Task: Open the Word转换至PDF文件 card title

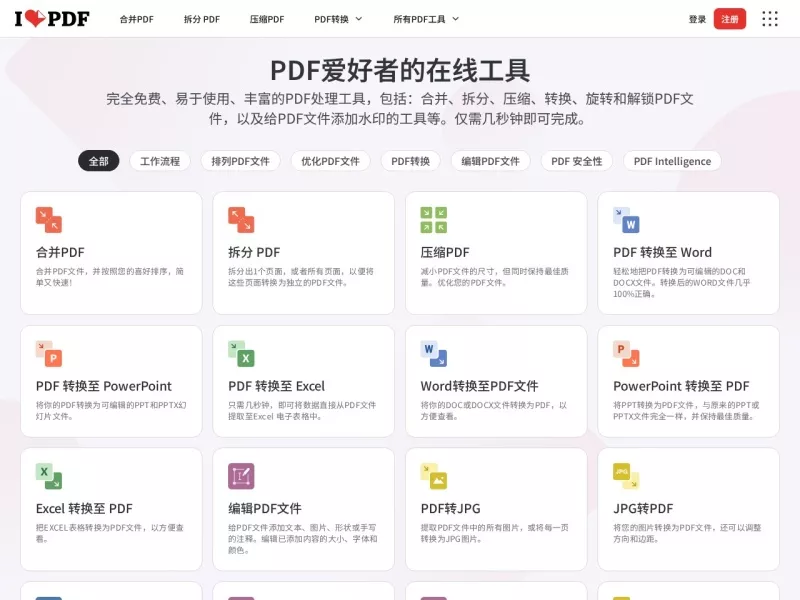Action: click(x=480, y=386)
